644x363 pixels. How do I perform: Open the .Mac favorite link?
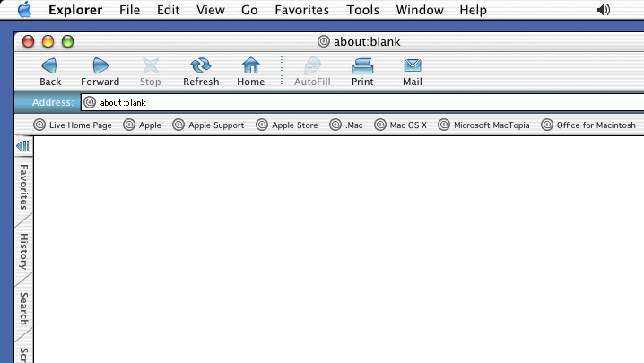click(x=346, y=125)
